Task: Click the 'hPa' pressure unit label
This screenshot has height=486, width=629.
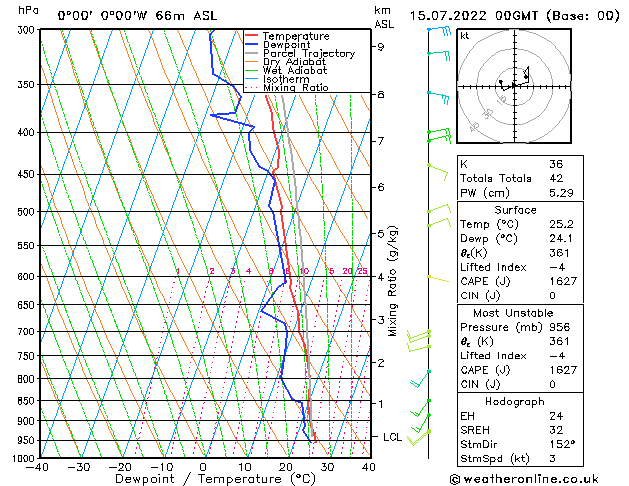Action: (x=28, y=10)
